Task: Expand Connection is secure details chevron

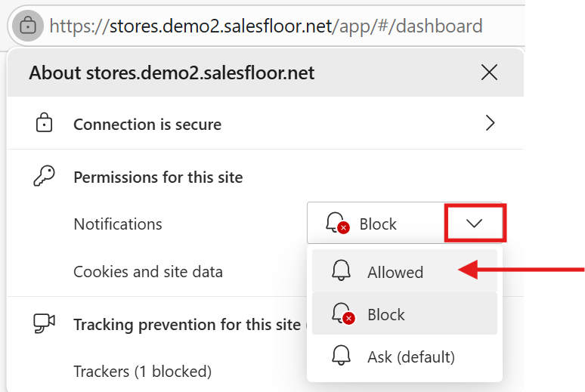Action: 490,124
